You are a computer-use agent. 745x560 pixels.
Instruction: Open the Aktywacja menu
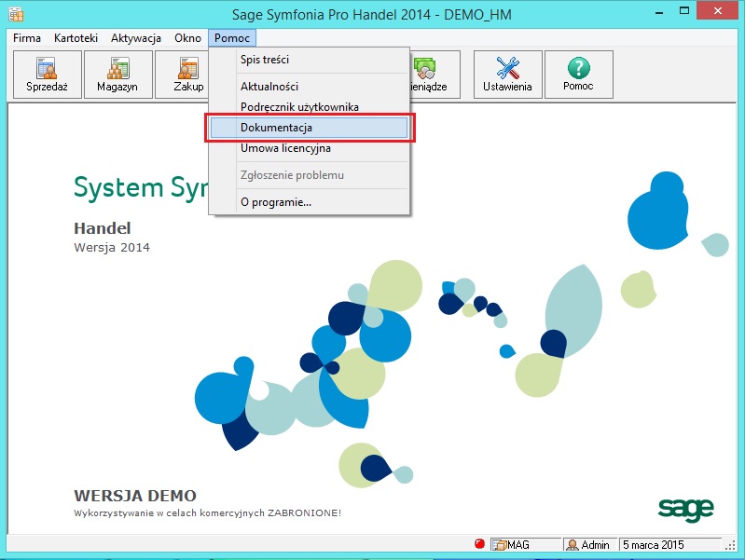click(136, 38)
